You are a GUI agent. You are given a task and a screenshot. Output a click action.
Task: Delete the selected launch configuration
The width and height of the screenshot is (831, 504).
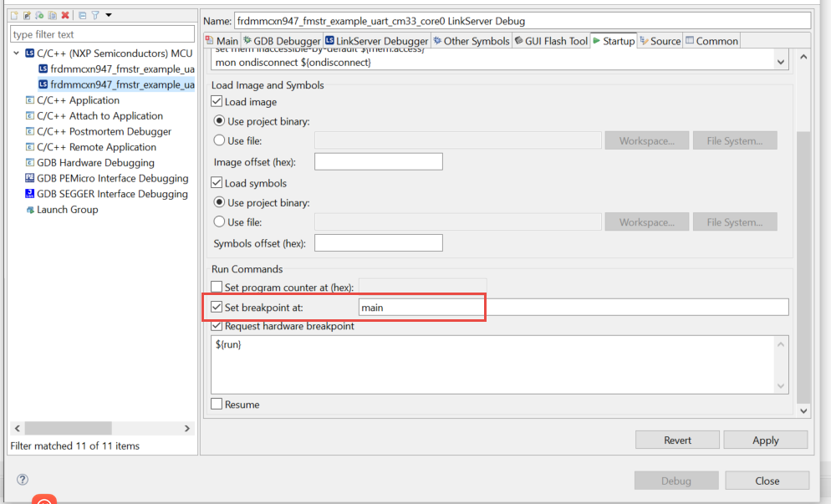tap(66, 14)
